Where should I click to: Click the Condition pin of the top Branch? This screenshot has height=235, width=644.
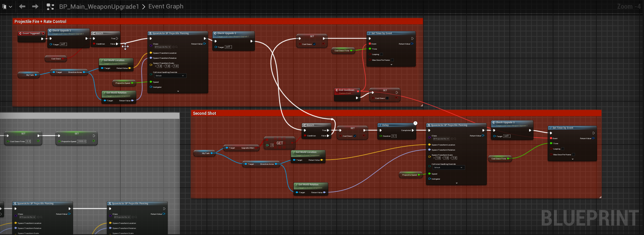click(x=94, y=44)
